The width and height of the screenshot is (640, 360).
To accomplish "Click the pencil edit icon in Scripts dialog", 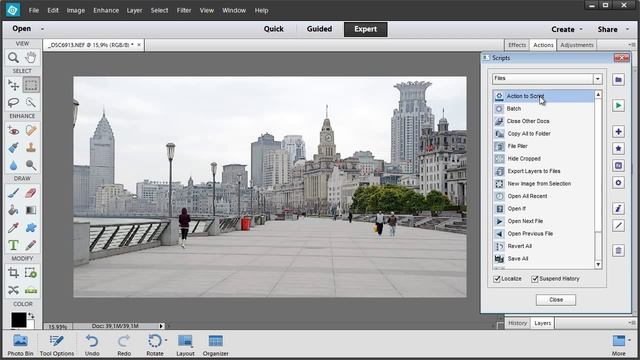I will coord(618,226).
